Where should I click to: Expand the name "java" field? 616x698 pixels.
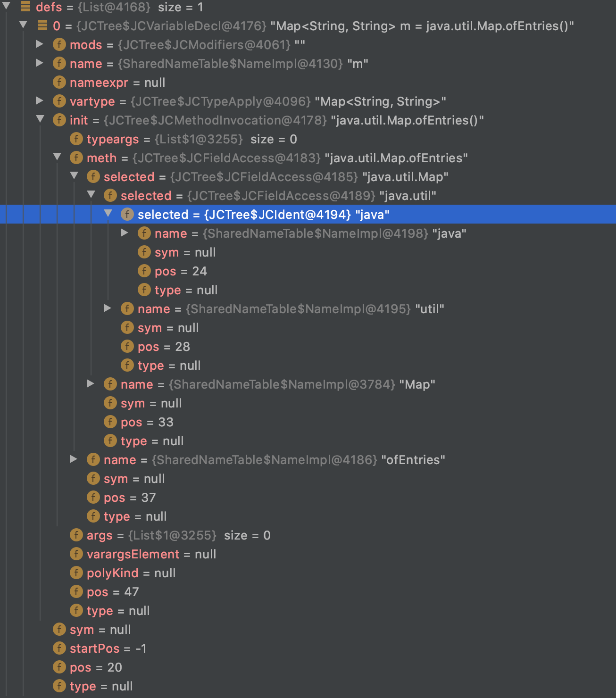tap(125, 233)
